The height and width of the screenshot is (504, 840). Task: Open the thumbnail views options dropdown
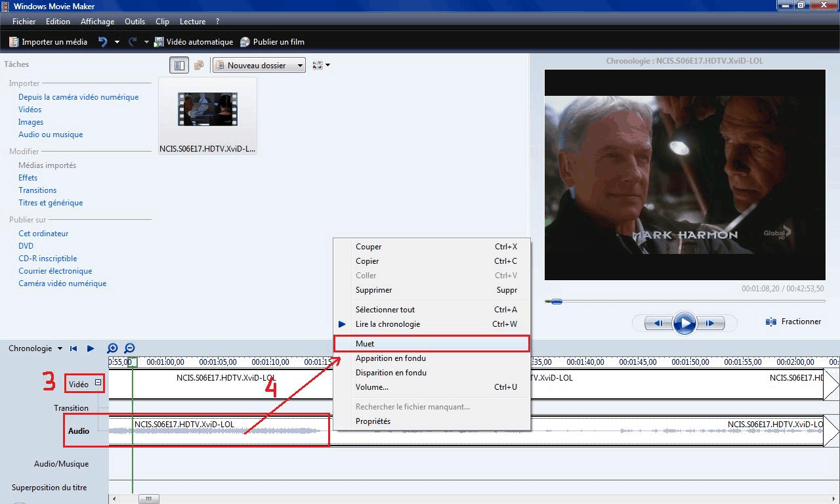tap(321, 65)
